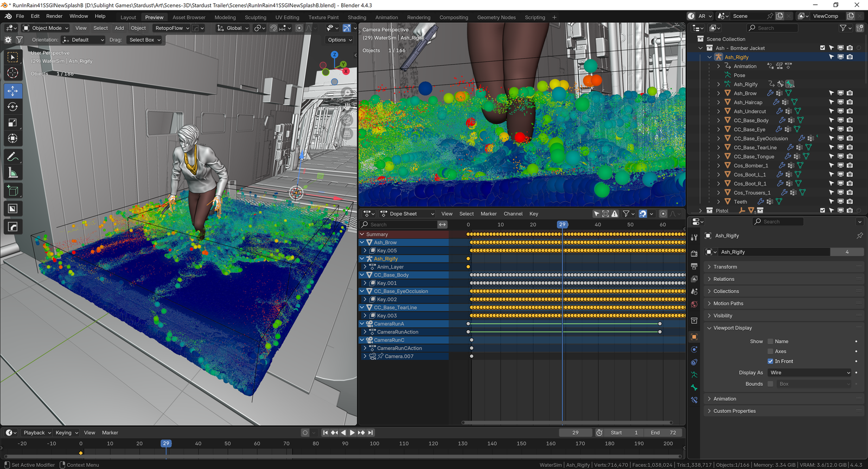This screenshot has width=868, height=469.
Task: Select the Scale tool in left toolbar
Action: click(x=12, y=123)
